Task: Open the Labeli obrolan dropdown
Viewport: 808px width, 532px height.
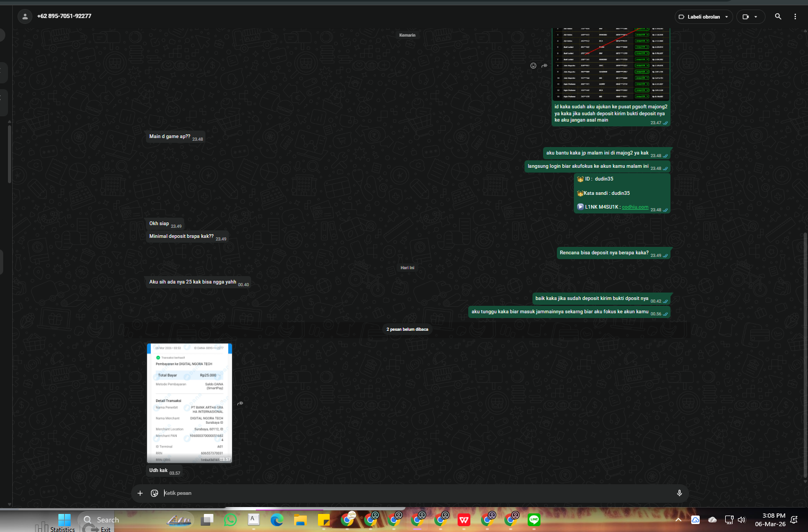Action: 703,17
